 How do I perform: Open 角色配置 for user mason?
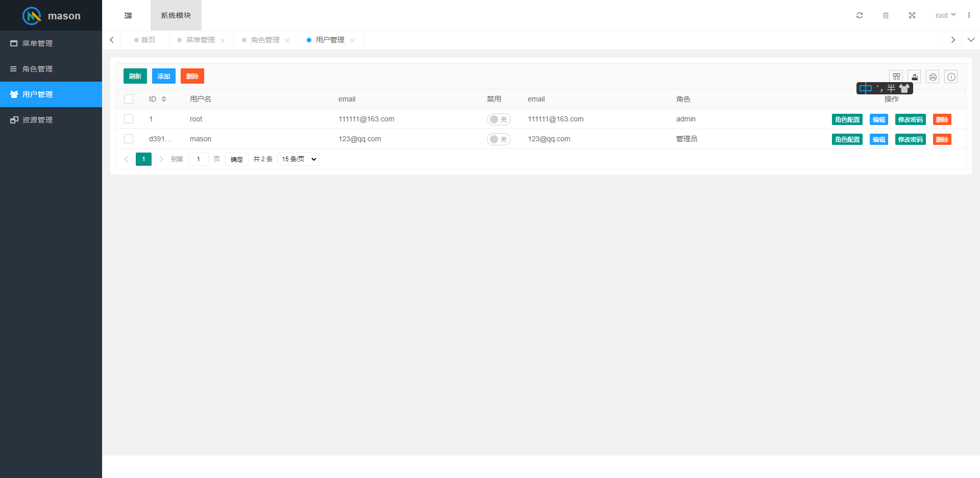(847, 139)
